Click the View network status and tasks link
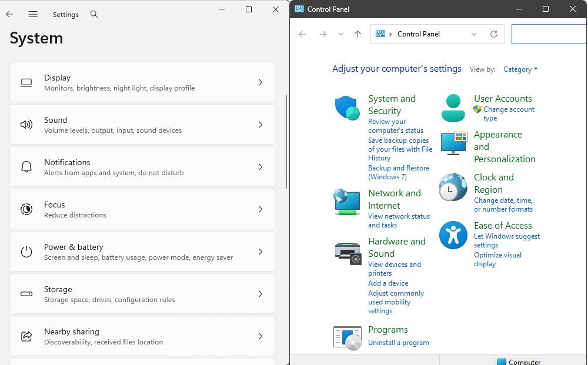Viewport: 588px width, 365px height. (399, 220)
